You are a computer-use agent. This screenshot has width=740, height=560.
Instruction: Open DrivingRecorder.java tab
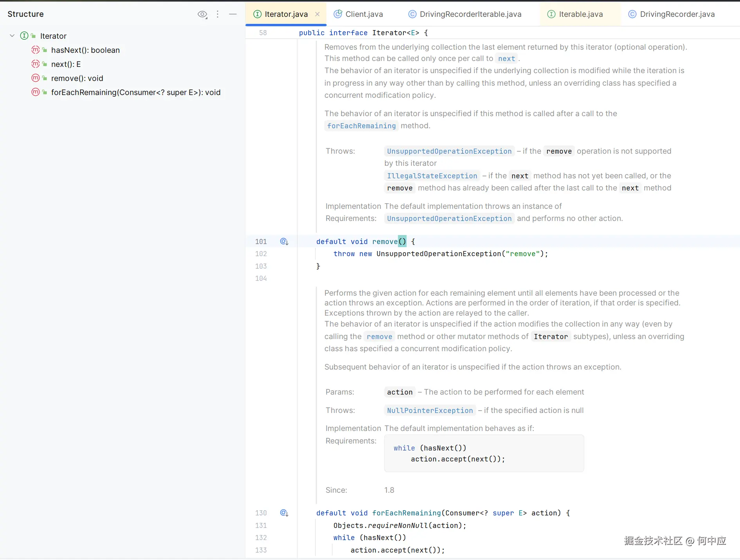[677, 14]
